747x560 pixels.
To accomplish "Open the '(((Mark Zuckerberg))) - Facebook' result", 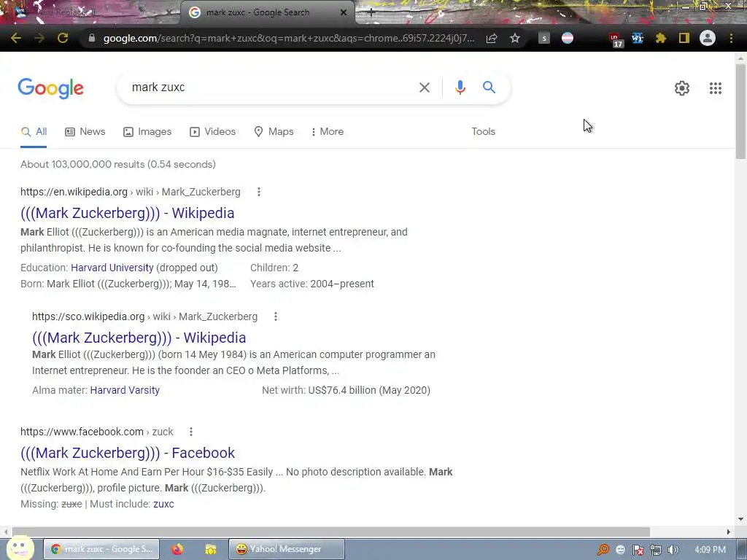I will 128,453.
